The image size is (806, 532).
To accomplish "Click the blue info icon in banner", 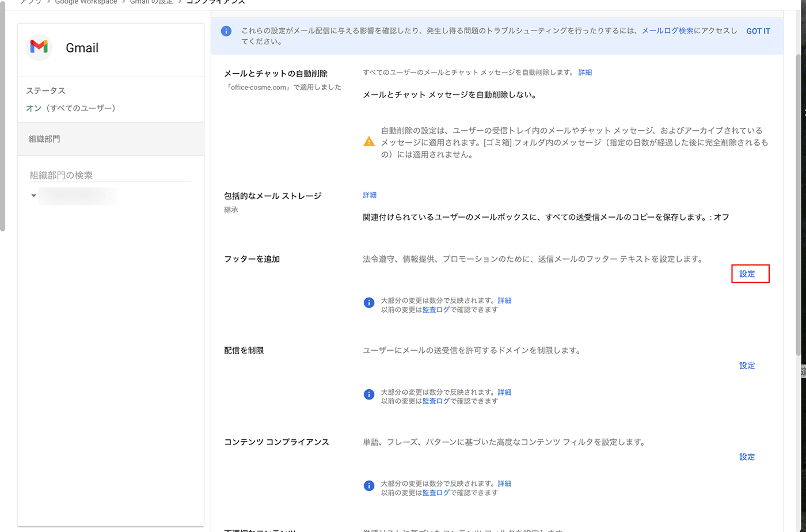I will (x=226, y=31).
